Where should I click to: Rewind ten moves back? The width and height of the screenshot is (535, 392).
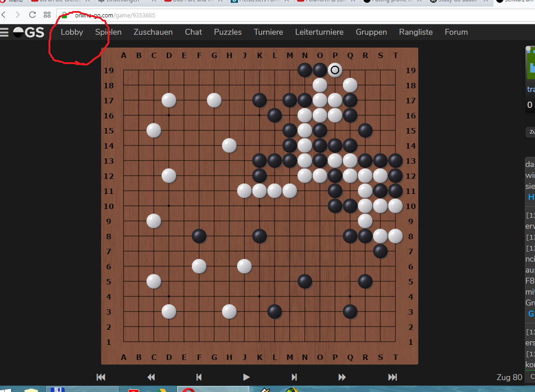(151, 377)
